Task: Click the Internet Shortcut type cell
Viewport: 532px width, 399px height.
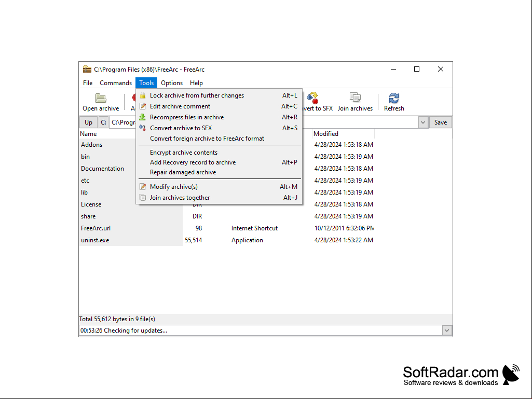Action: coord(254,228)
